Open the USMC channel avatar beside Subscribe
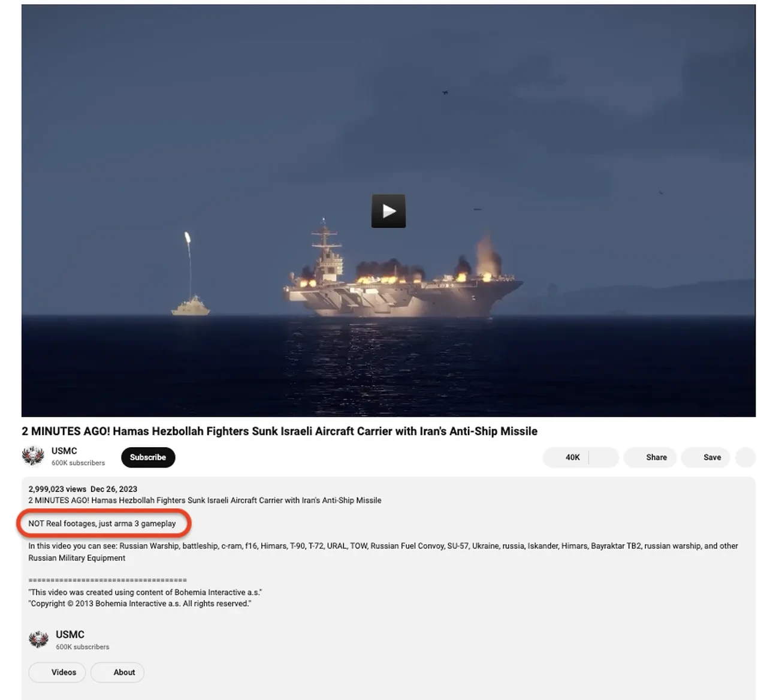This screenshot has width=767, height=700. tap(33, 457)
